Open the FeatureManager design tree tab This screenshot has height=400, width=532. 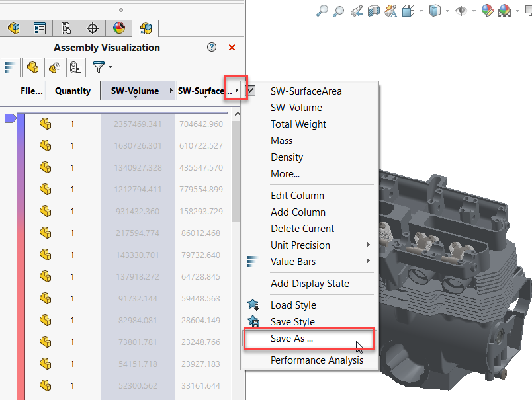13,28
